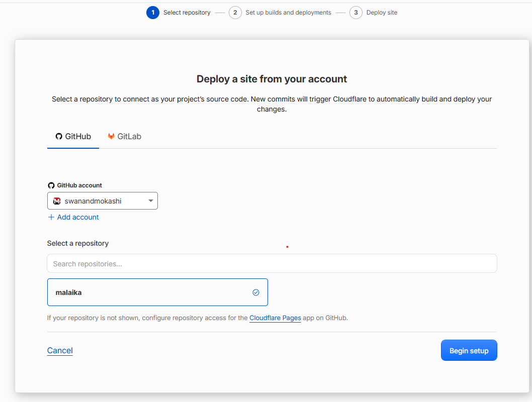Click the GitHub icon next to GitHub account label
Viewport: 532px width, 402px height.
(51, 185)
